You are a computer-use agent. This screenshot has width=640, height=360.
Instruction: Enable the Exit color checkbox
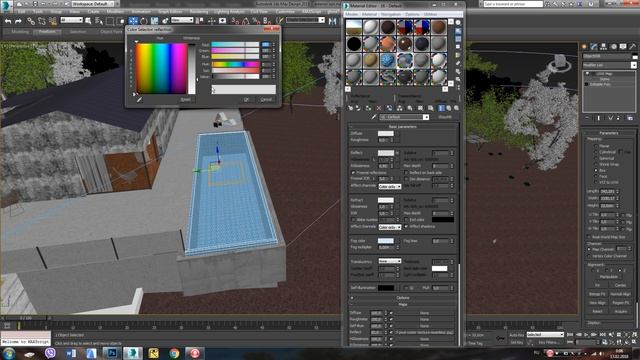406,220
